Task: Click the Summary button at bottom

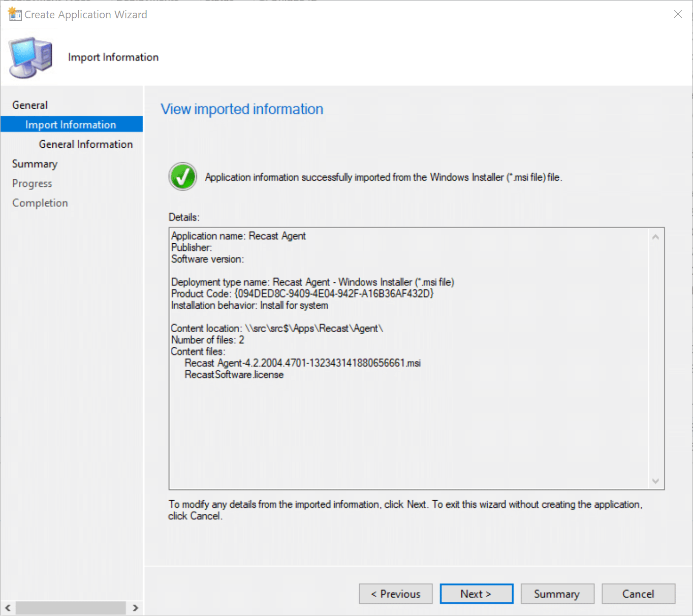Action: point(557,594)
